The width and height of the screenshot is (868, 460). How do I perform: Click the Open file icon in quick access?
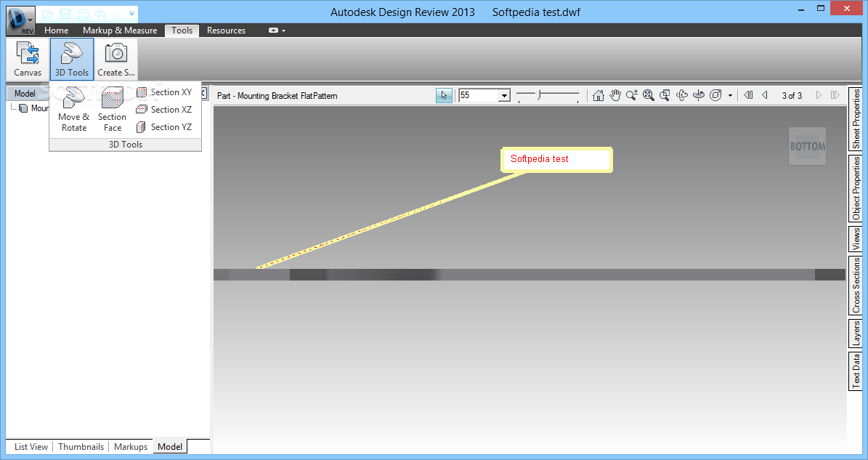click(x=48, y=14)
